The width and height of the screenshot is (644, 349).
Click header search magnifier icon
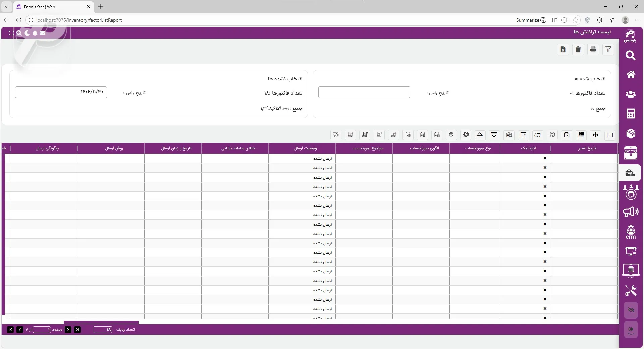tap(19, 33)
